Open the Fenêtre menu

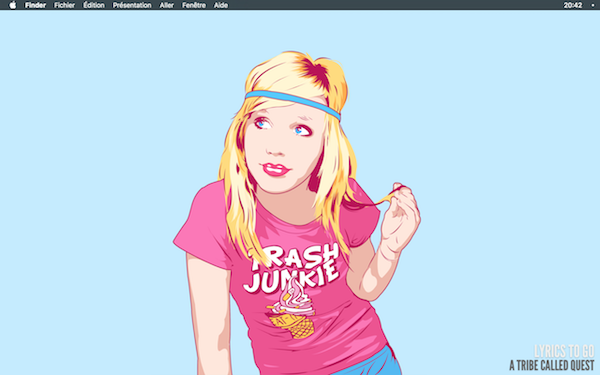point(194,5)
